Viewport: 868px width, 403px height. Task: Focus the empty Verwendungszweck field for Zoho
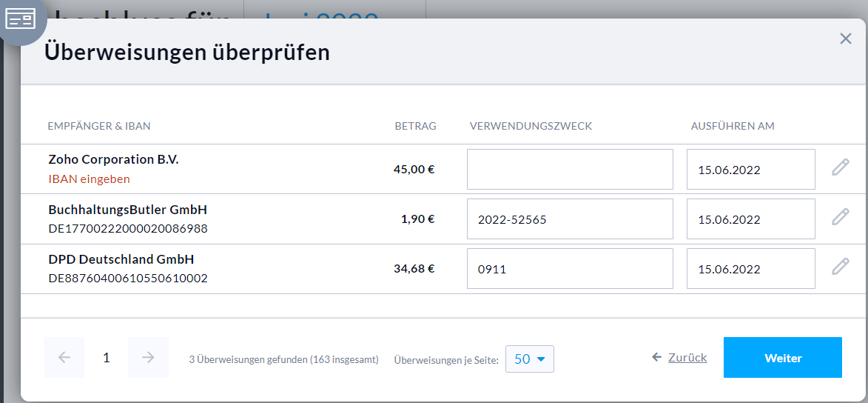tap(570, 169)
